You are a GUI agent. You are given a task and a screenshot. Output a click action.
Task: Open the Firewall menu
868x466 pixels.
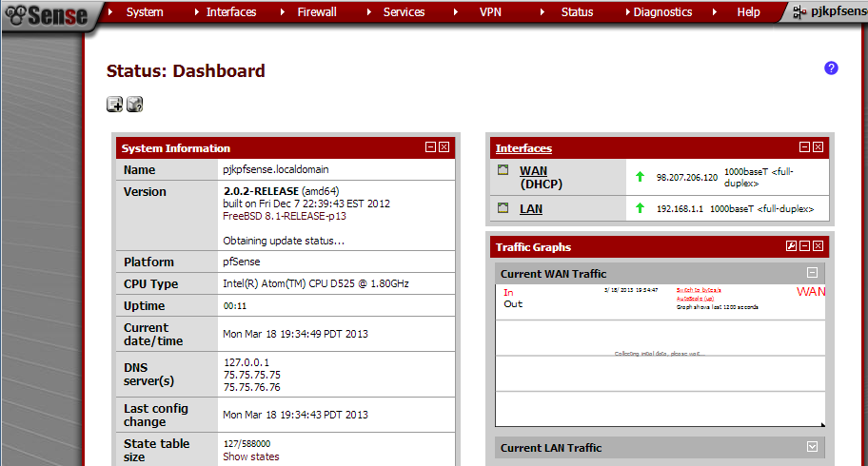317,12
